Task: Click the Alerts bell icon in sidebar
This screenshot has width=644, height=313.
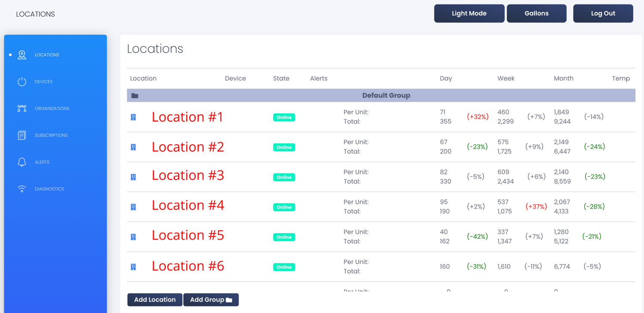Action: click(x=22, y=162)
